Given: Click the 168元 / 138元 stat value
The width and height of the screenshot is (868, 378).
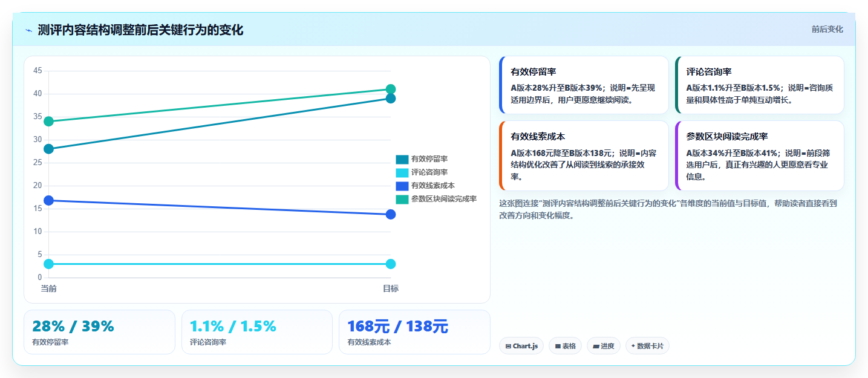Looking at the screenshot, I should pos(397,326).
